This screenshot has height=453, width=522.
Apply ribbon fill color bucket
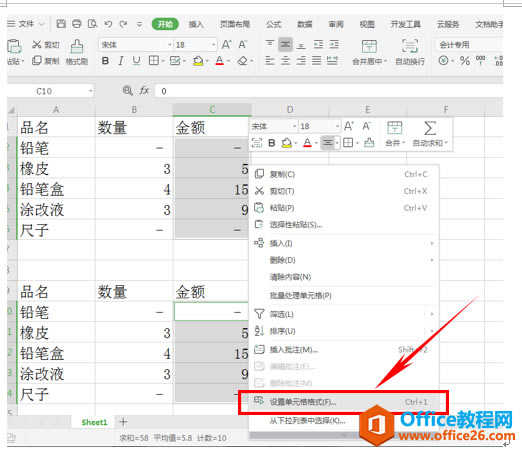pyautogui.click(x=198, y=61)
